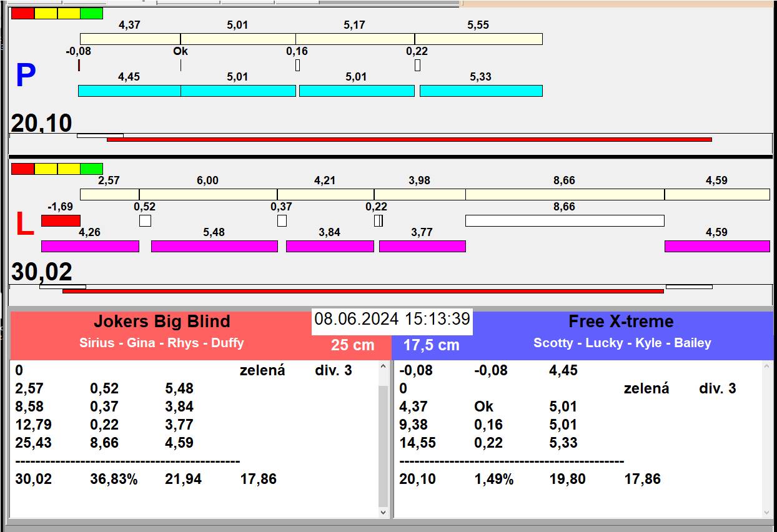
Task: Select the L lane cream segment labeled 3,98
Action: (420, 194)
